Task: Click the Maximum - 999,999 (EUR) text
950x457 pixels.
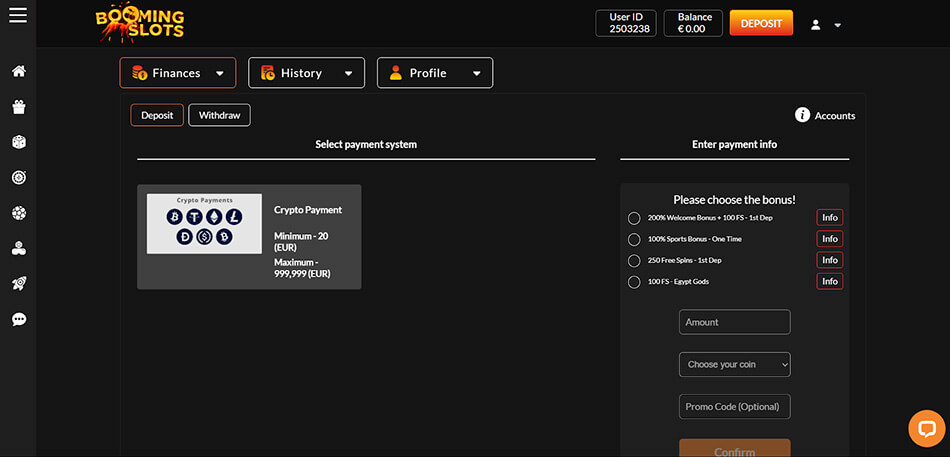Action: 302,268
